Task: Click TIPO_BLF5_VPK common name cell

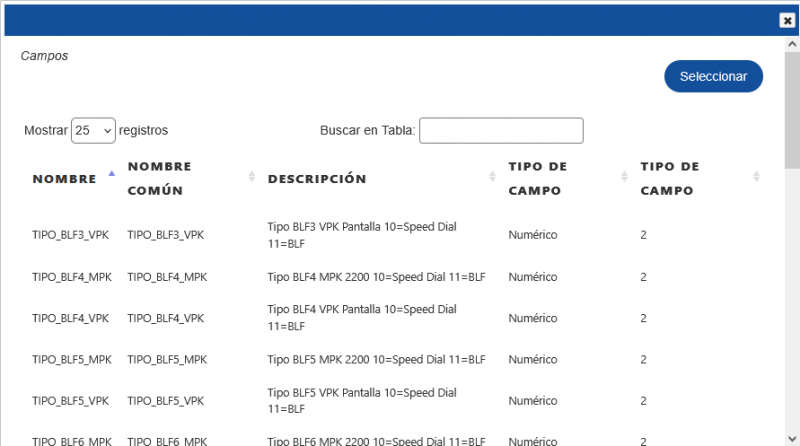Action: tap(166, 401)
